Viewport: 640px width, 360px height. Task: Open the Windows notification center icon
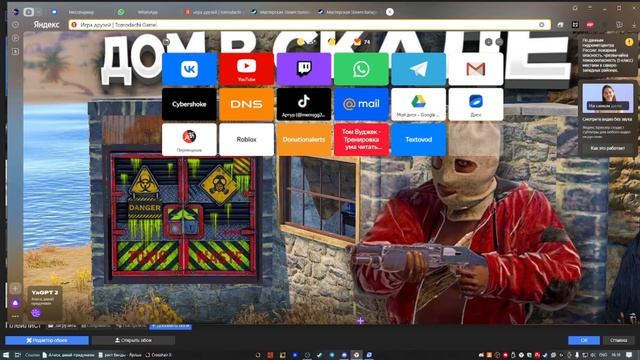[x=629, y=355]
